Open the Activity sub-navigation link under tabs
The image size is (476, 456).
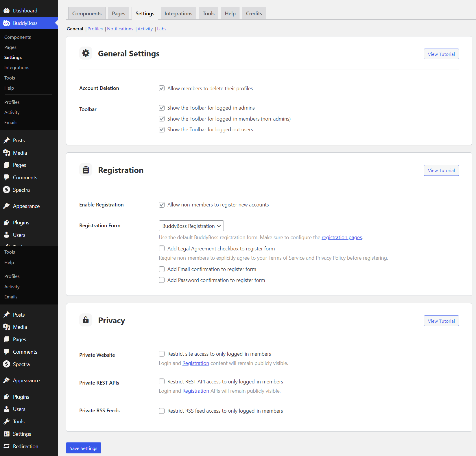tap(145, 29)
